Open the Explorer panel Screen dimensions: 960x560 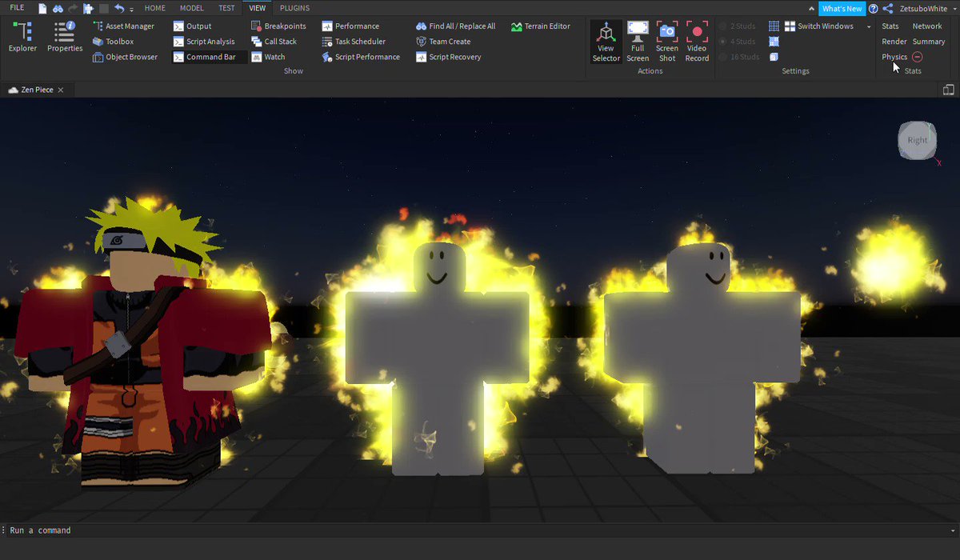point(22,38)
